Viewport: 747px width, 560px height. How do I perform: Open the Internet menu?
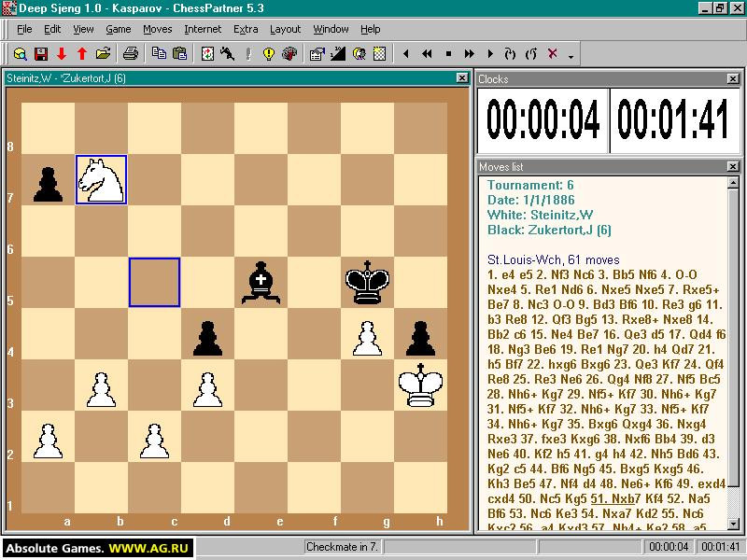(x=203, y=30)
